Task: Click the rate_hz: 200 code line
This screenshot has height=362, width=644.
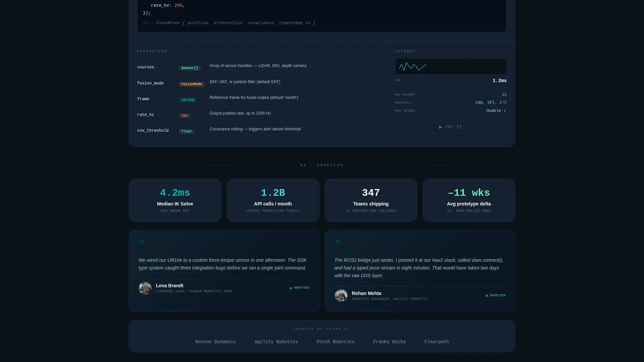Action: (168, 6)
